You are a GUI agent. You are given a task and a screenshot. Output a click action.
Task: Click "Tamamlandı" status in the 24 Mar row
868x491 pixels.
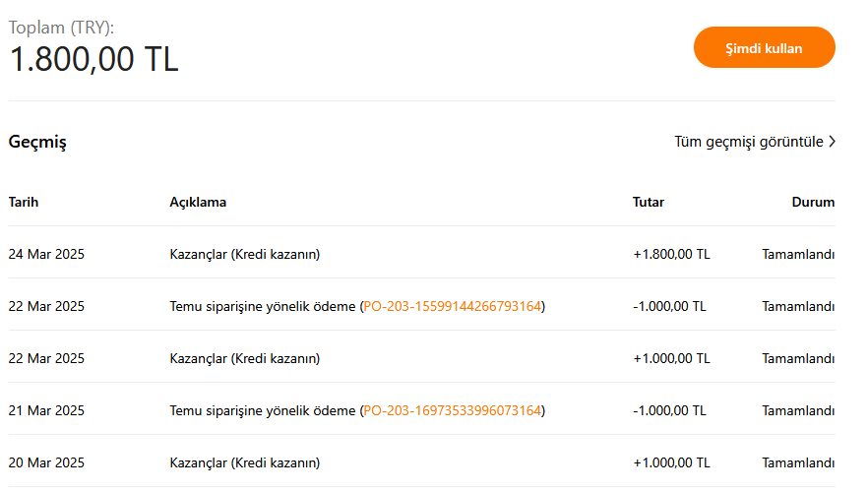click(x=798, y=254)
